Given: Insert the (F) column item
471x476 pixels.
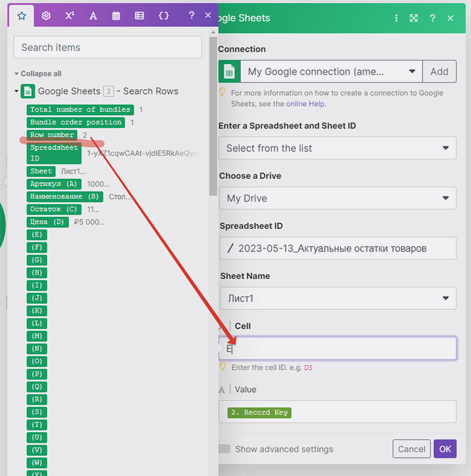Looking at the screenshot, I should 37,247.
